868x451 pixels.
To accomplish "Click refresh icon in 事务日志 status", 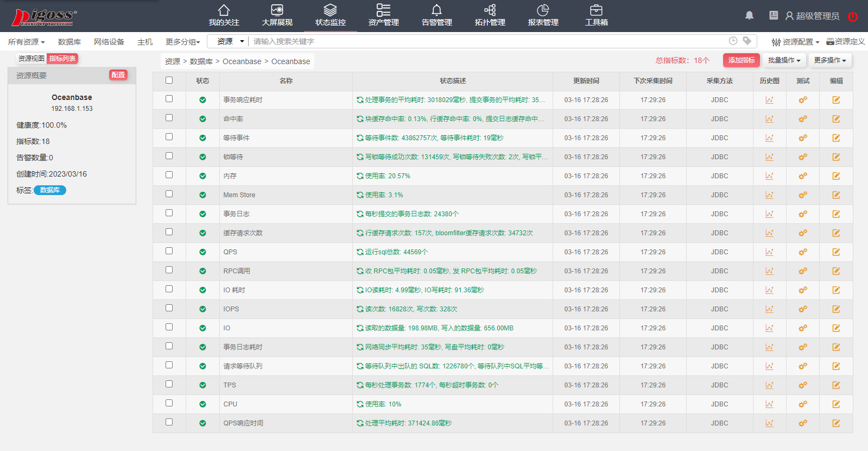I will pyautogui.click(x=360, y=214).
